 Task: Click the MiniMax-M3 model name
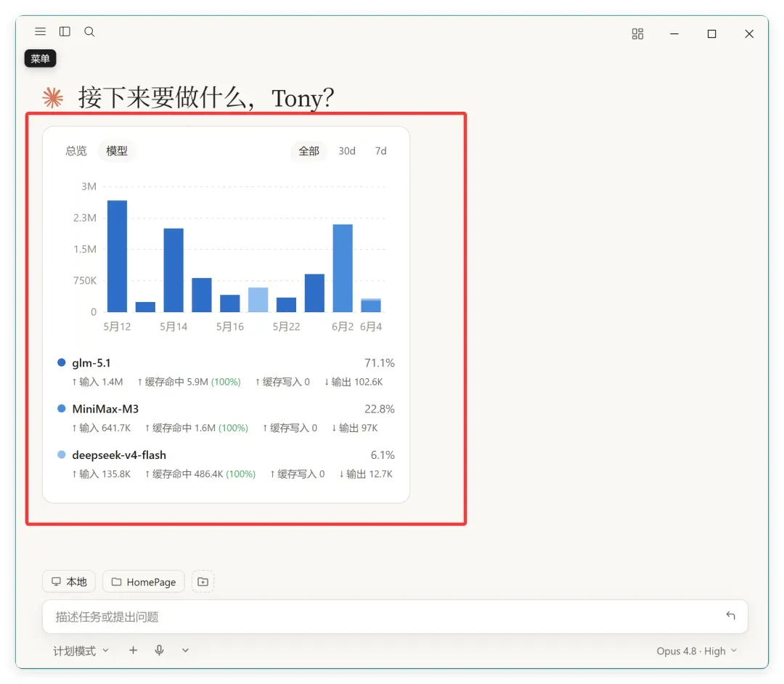point(105,409)
